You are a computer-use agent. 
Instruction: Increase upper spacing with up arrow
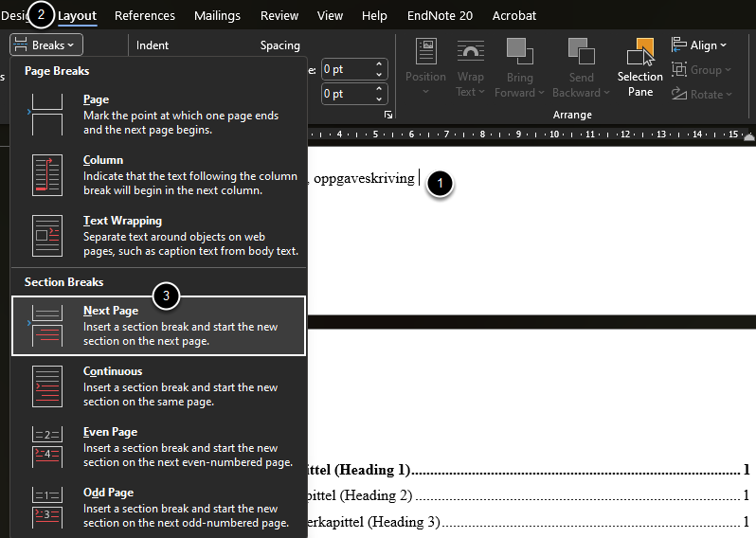[379, 64]
